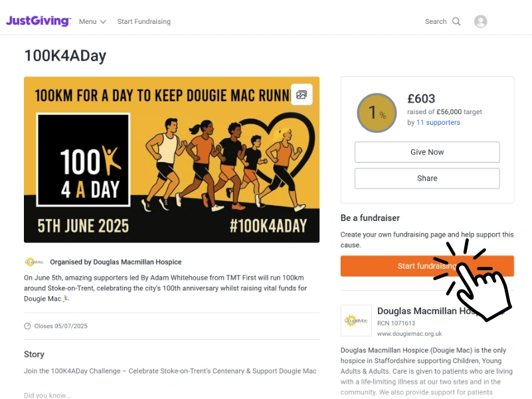Open Start Fundraising in top navigation
The image size is (532, 399).
click(143, 22)
